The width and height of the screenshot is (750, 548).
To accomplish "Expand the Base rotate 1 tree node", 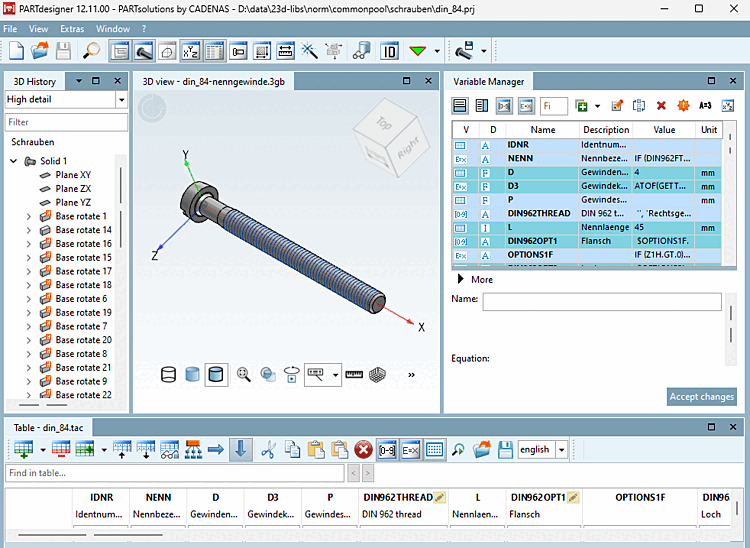I will tap(28, 216).
